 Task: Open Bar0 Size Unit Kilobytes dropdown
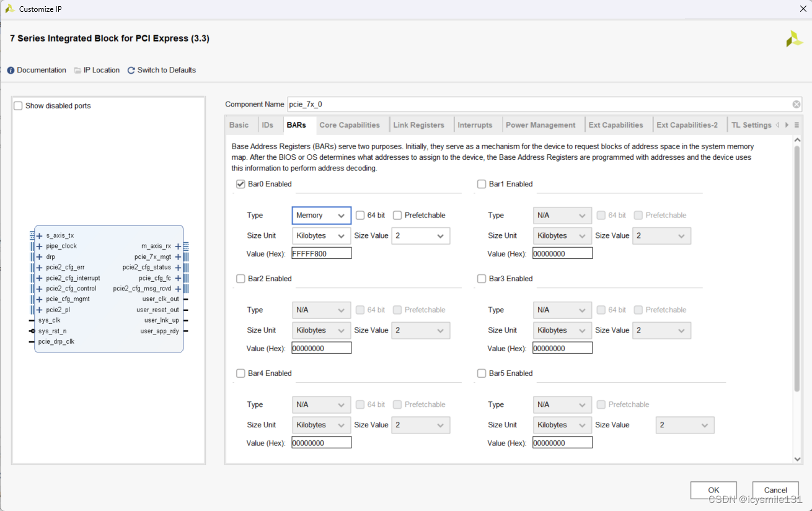point(322,236)
